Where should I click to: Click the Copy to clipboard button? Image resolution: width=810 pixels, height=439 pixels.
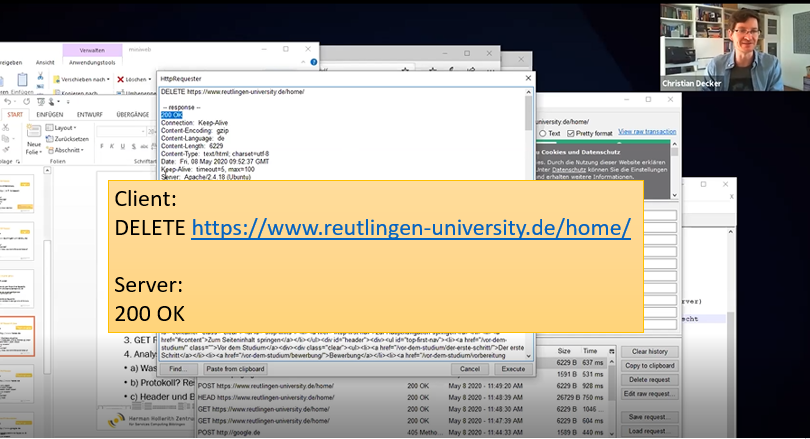tap(650, 365)
